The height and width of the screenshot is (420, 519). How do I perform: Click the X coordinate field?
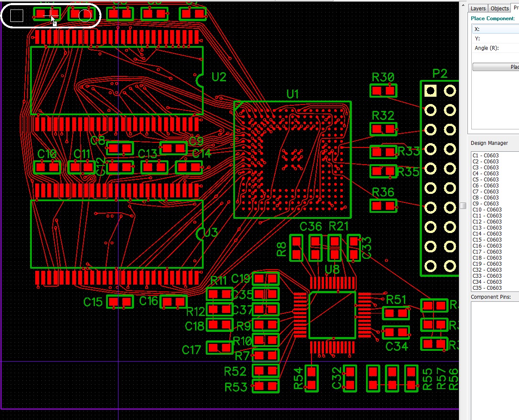coord(495,29)
